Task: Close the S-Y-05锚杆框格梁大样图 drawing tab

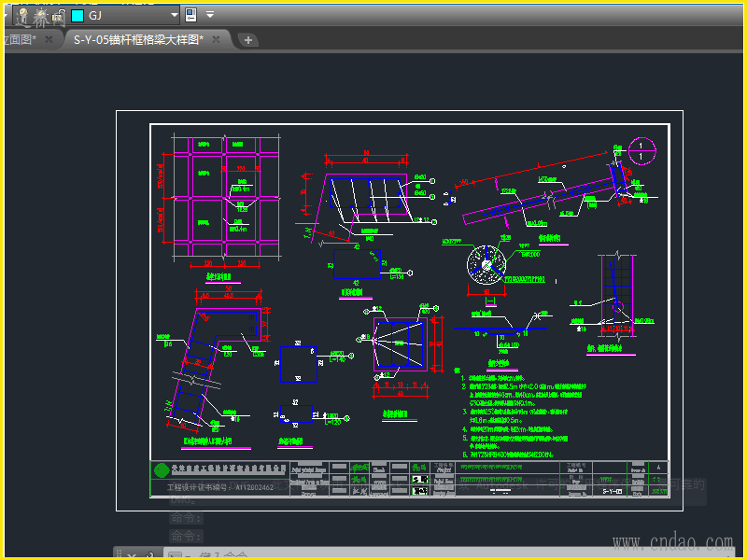Action: (216, 39)
